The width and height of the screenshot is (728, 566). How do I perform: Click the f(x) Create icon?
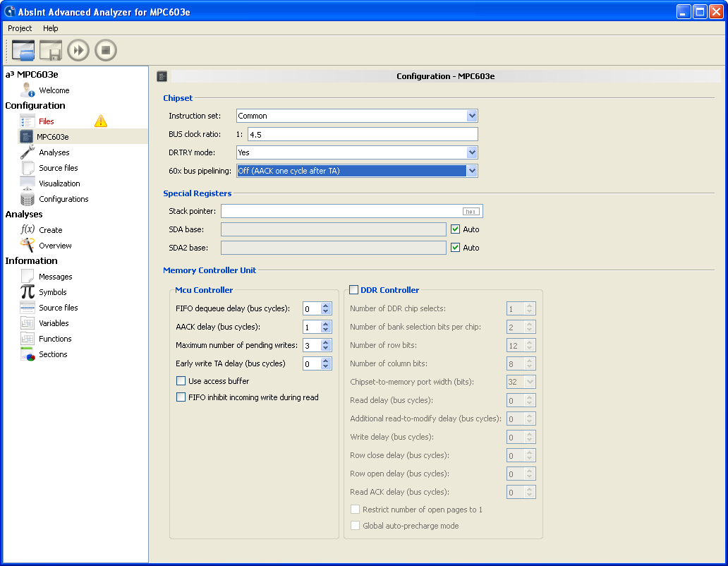(x=28, y=229)
